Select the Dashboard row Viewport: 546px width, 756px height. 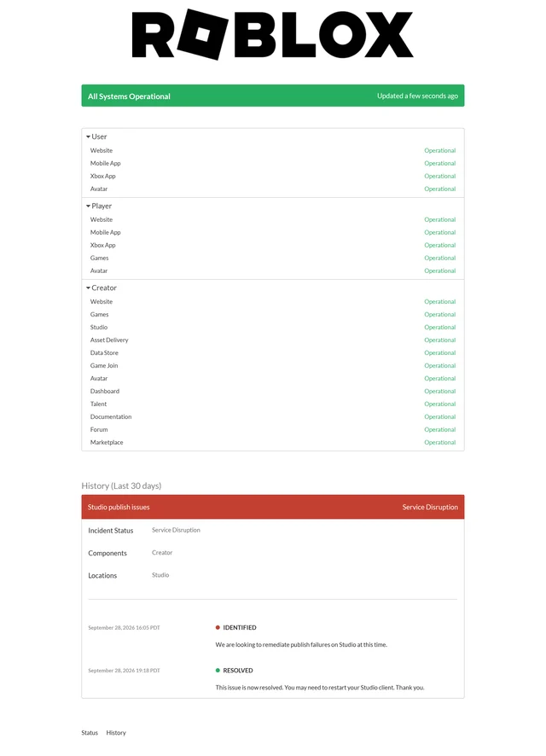273,391
